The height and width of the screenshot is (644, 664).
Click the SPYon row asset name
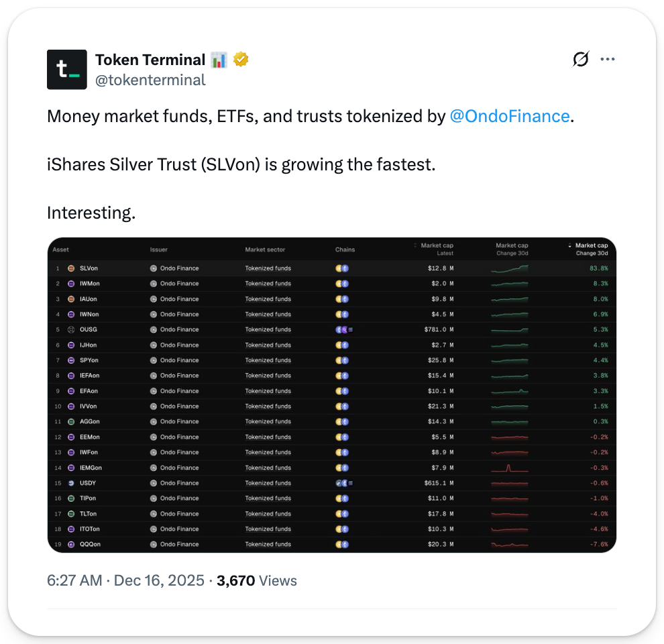coord(89,360)
